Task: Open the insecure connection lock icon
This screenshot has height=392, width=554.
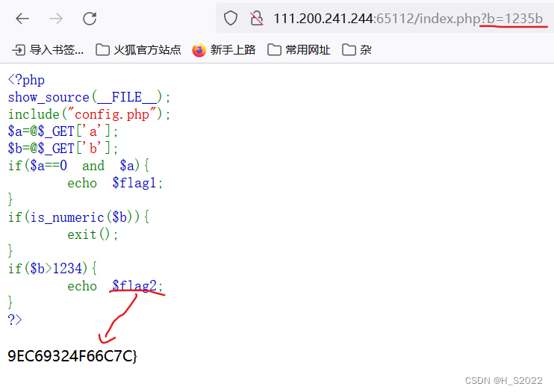Action: [257, 18]
